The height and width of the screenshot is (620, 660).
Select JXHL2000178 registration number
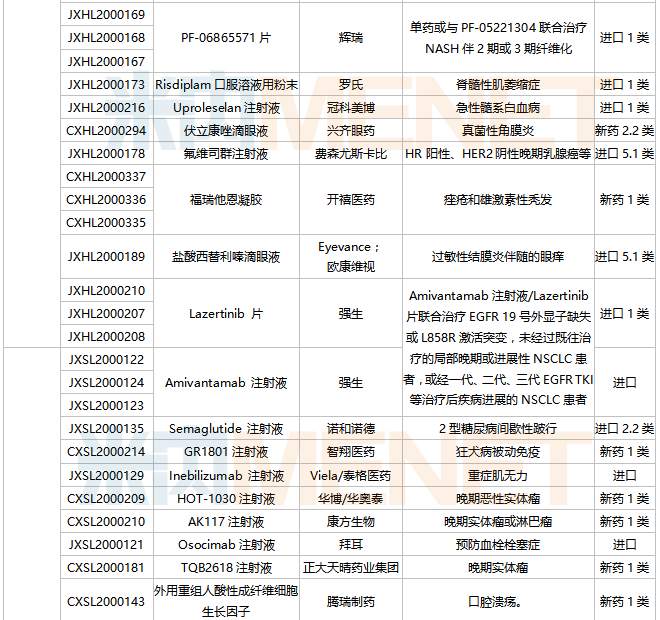coord(106,154)
